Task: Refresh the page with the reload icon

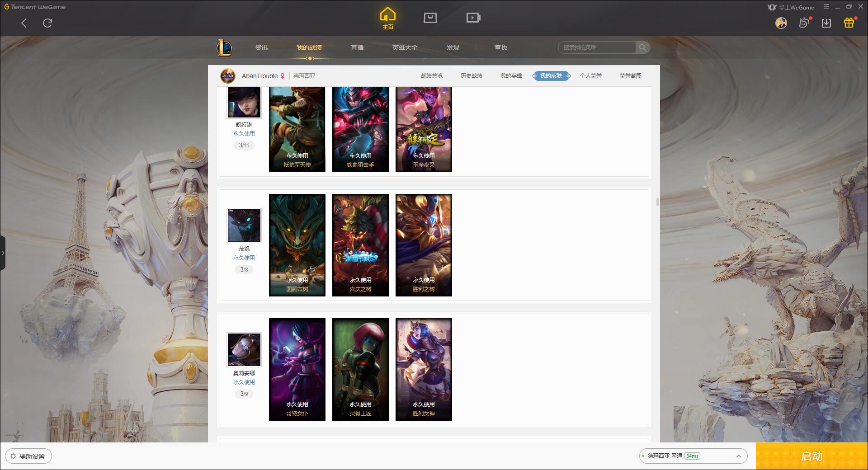Action: pyautogui.click(x=47, y=23)
